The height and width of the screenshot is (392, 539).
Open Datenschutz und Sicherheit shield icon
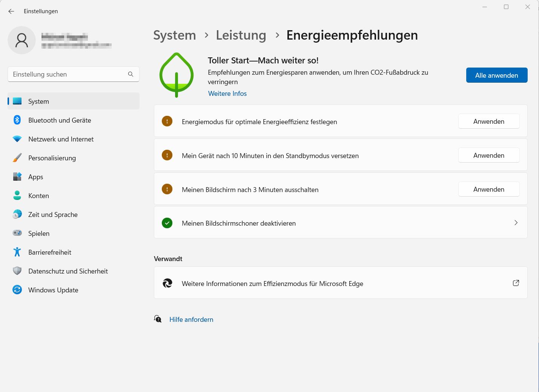17,271
